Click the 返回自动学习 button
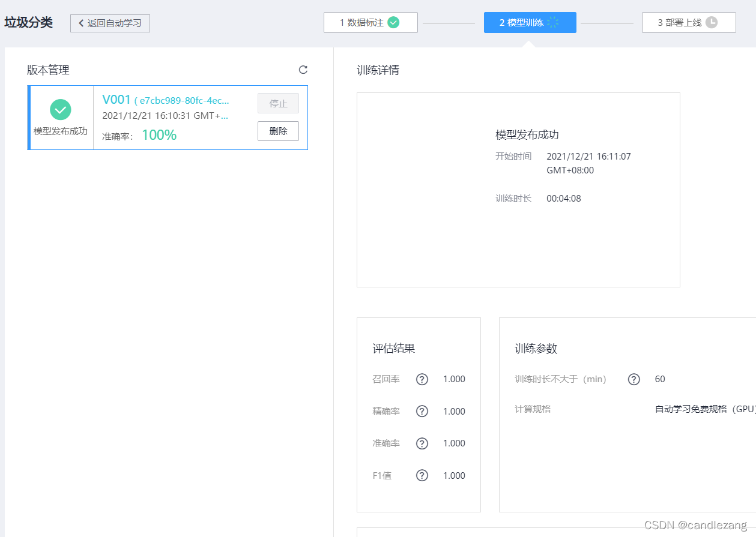Screen dimensions: 756x537 click(x=110, y=23)
